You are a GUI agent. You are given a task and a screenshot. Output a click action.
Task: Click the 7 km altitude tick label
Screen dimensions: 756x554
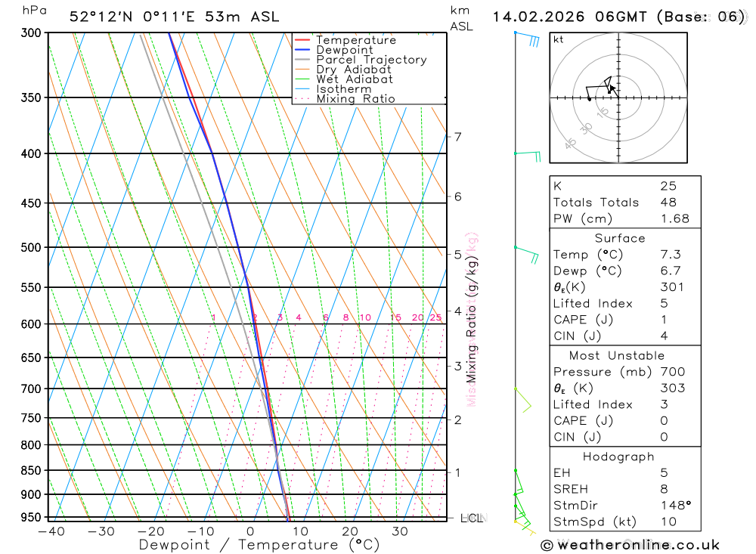pyautogui.click(x=457, y=137)
